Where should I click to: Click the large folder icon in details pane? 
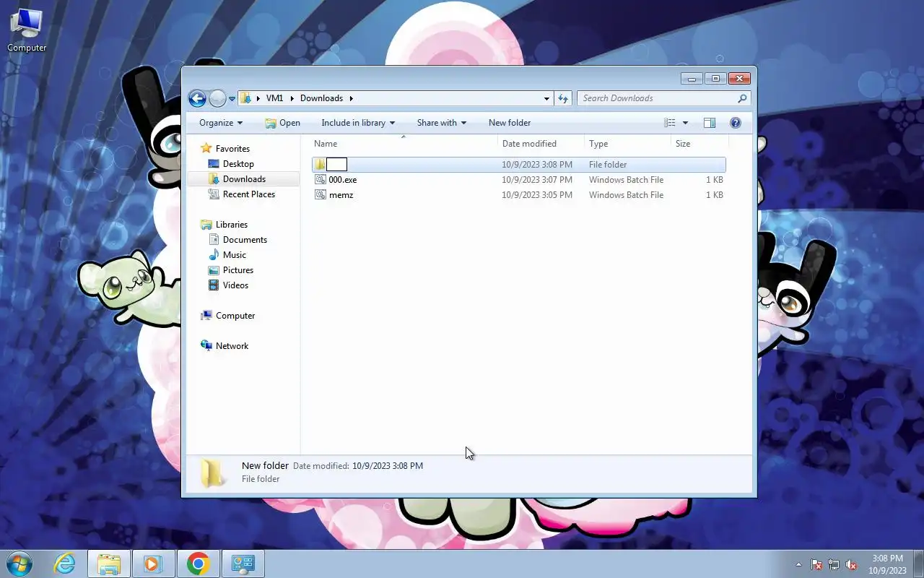click(x=212, y=473)
